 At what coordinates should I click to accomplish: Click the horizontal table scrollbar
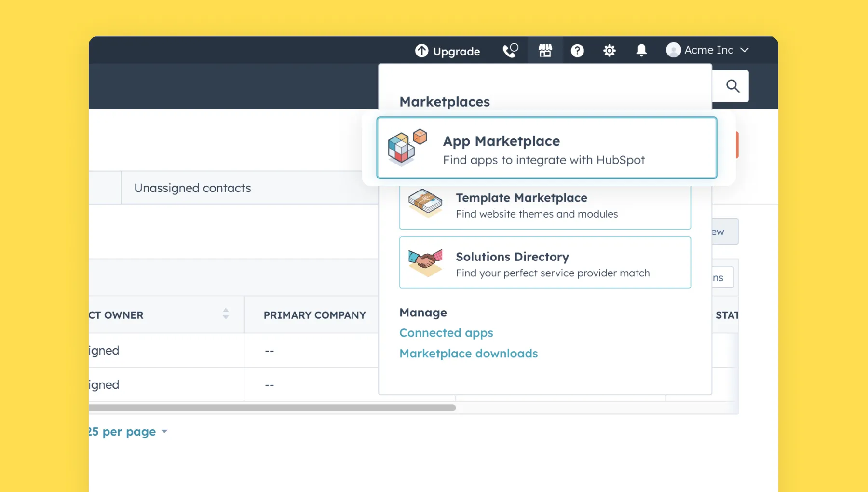272,408
